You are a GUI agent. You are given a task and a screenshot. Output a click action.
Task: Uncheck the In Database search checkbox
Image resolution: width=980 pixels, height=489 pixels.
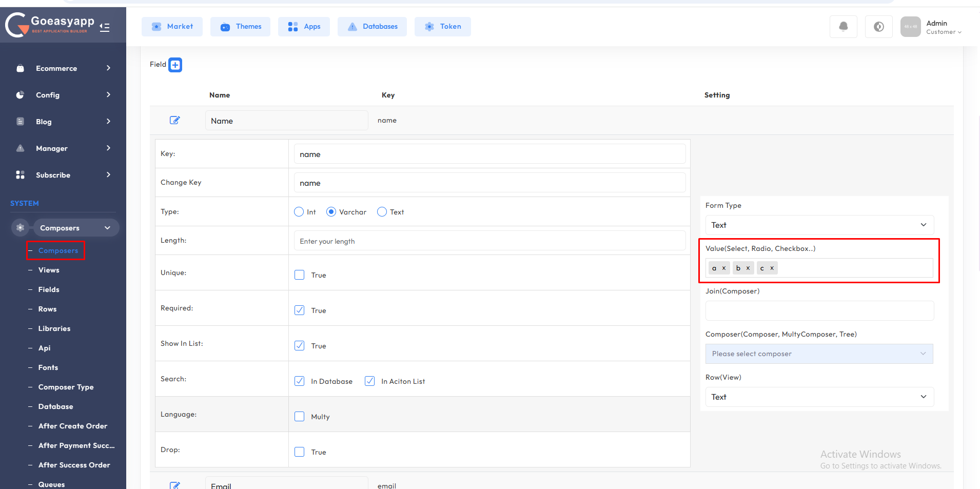point(299,381)
